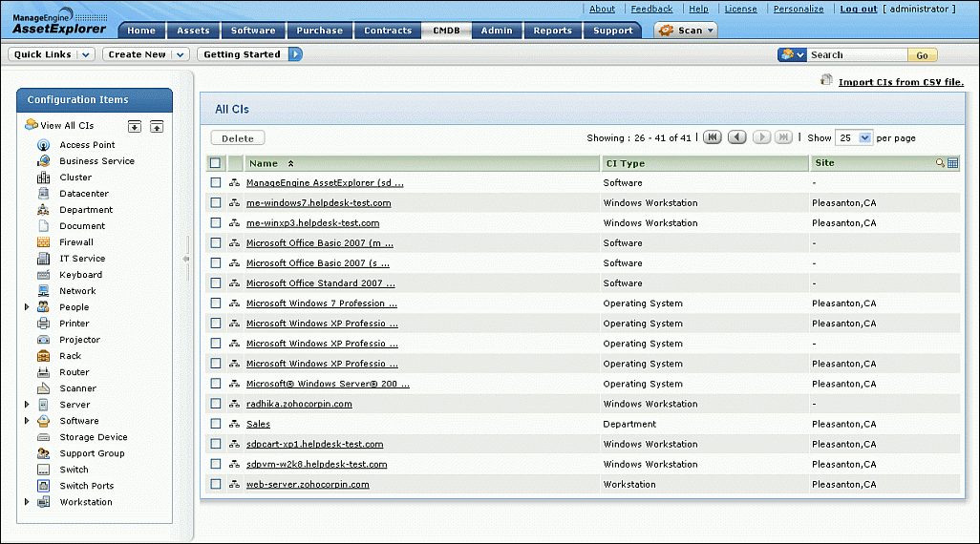
Task: Click the Business Service icon
Action: click(x=43, y=161)
